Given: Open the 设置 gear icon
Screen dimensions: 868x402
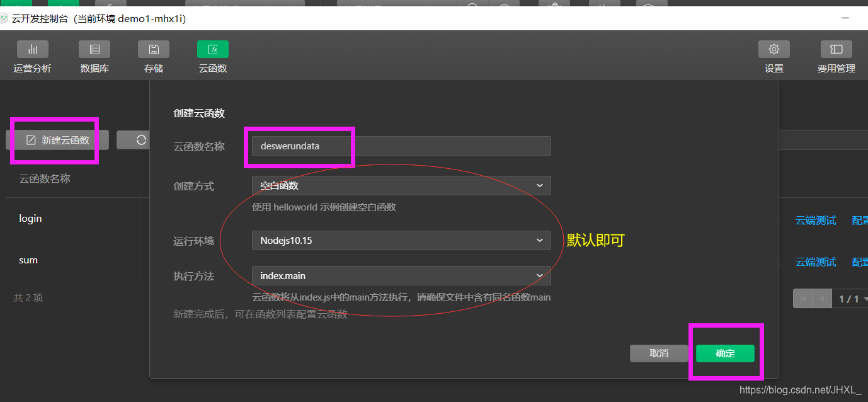Looking at the screenshot, I should (x=774, y=49).
